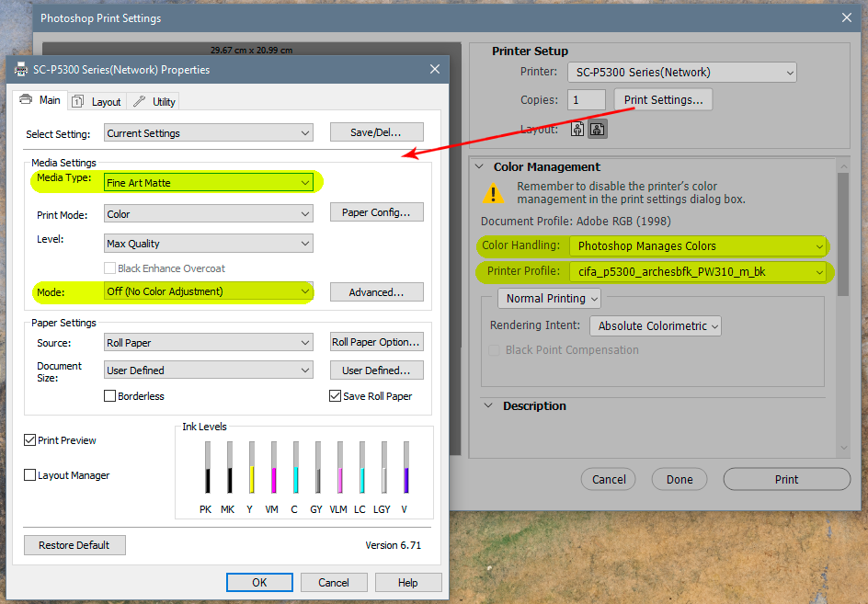Enable the Layout Manager option

click(x=30, y=475)
